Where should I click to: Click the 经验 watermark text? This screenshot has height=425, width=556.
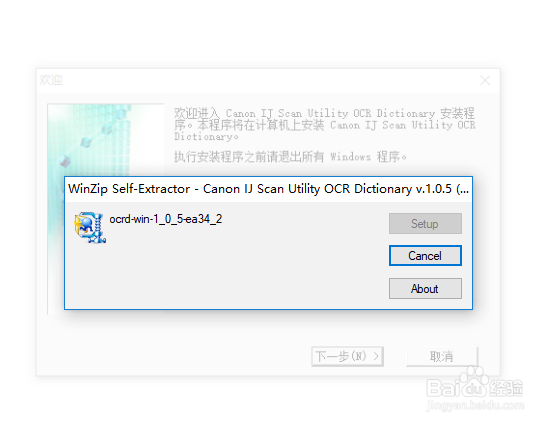(506, 388)
